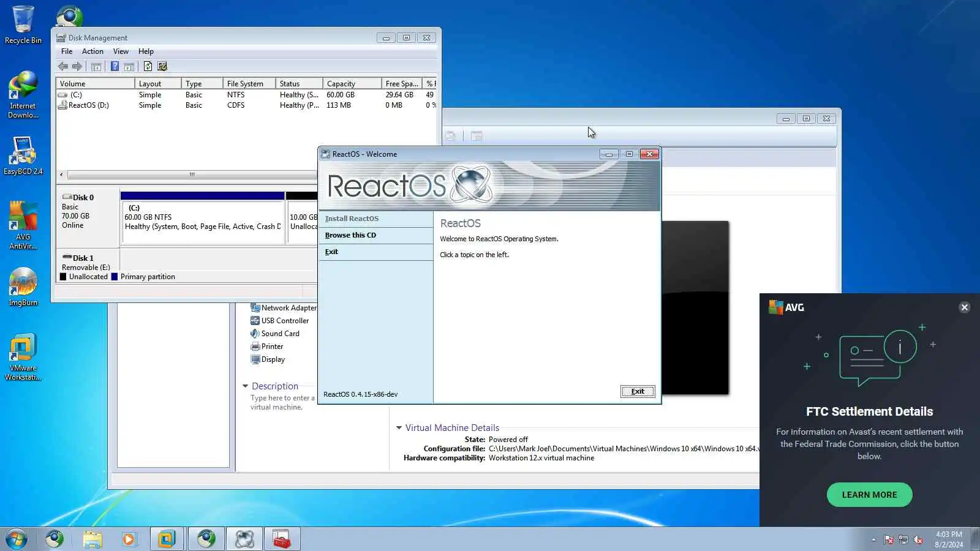This screenshot has width=980, height=551.
Task: Sort volumes by the Volume column header
Action: (x=96, y=84)
